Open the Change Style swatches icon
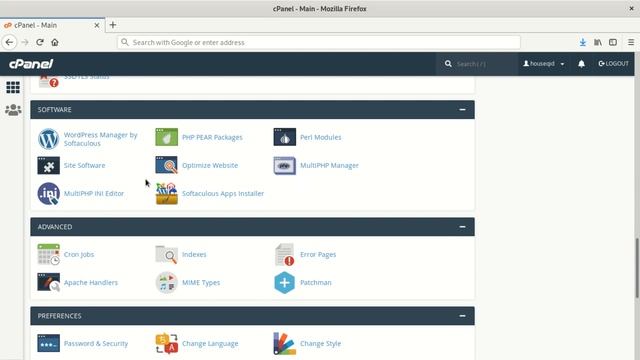This screenshot has width=640, height=360. point(284,343)
